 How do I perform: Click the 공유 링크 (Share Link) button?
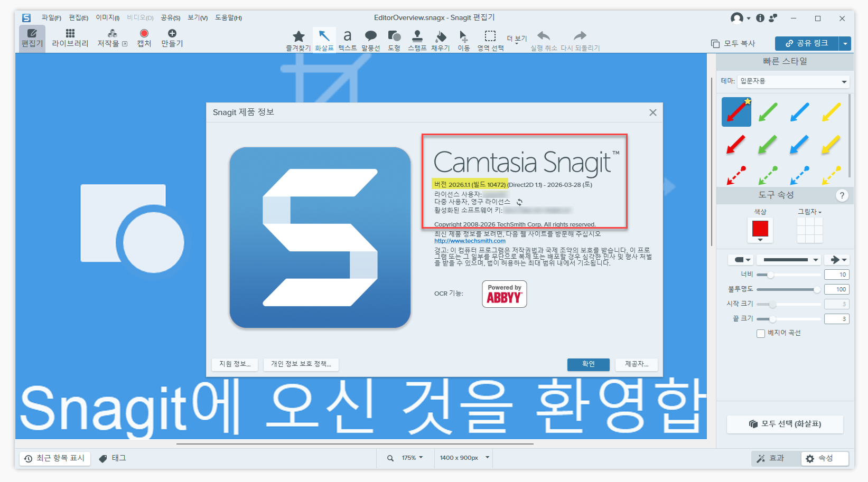point(807,44)
